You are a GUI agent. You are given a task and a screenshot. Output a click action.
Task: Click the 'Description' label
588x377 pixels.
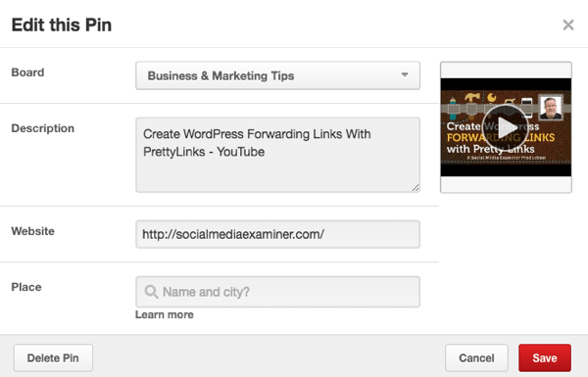click(x=43, y=128)
